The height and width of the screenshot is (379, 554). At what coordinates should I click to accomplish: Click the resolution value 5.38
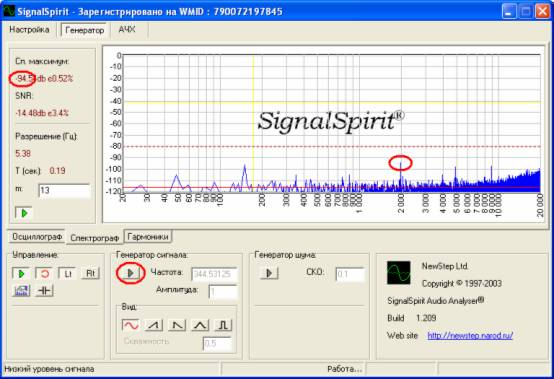click(23, 154)
